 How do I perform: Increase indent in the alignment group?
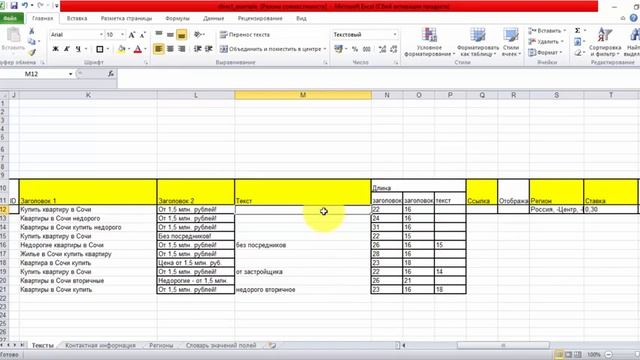(x=209, y=49)
